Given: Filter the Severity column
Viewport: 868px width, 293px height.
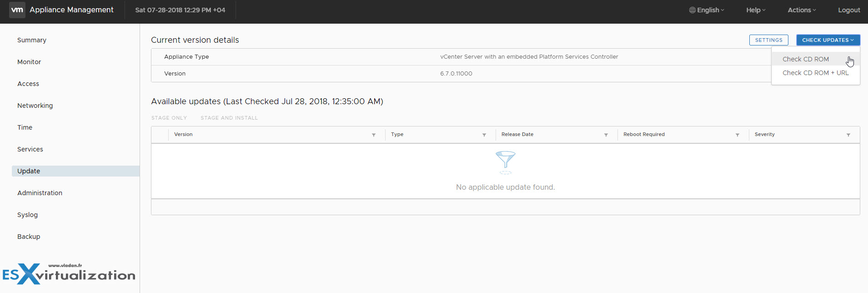Looking at the screenshot, I should tap(848, 135).
